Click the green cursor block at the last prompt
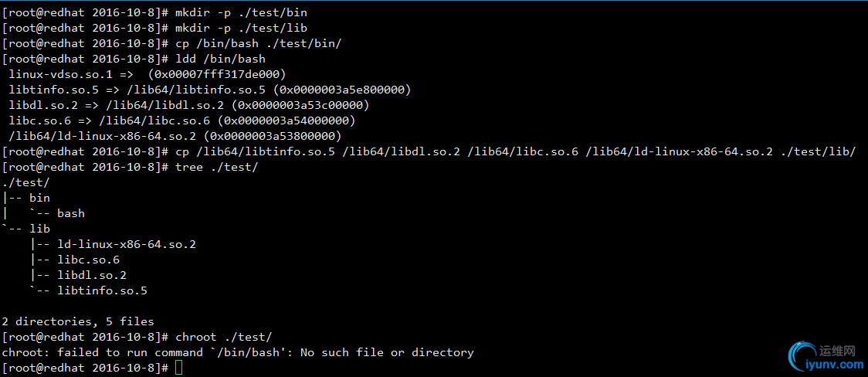 179,368
